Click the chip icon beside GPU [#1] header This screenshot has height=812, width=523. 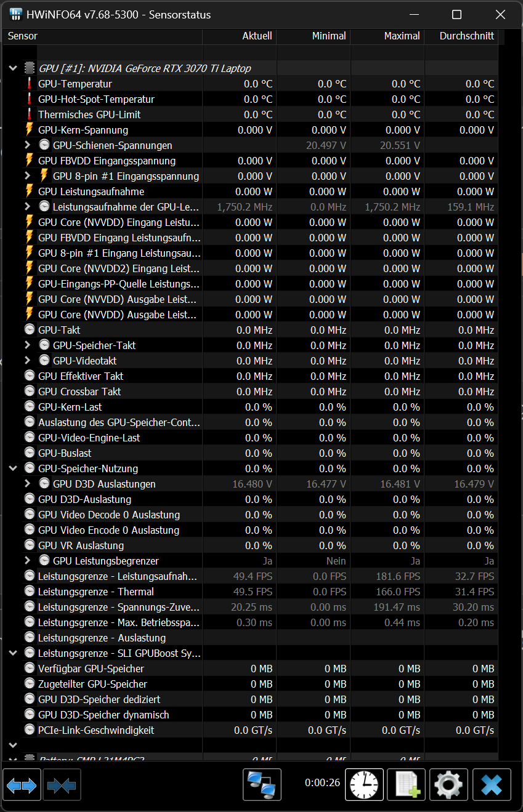[x=30, y=68]
